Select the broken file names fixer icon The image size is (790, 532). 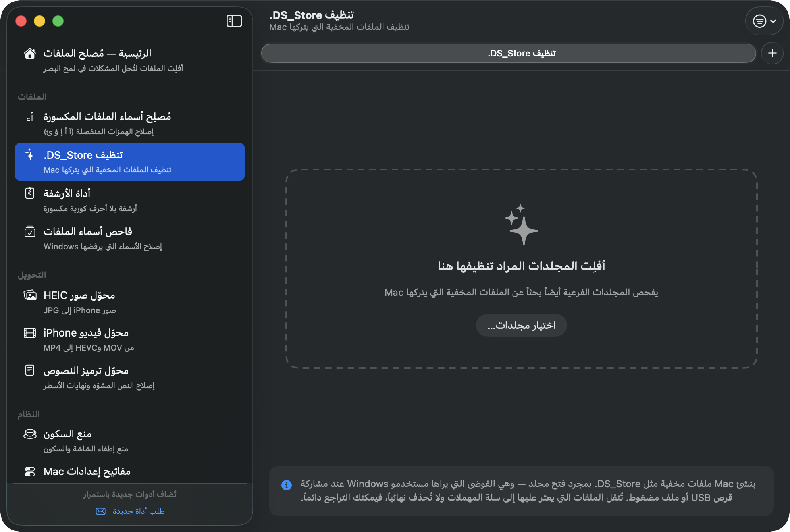click(x=30, y=117)
